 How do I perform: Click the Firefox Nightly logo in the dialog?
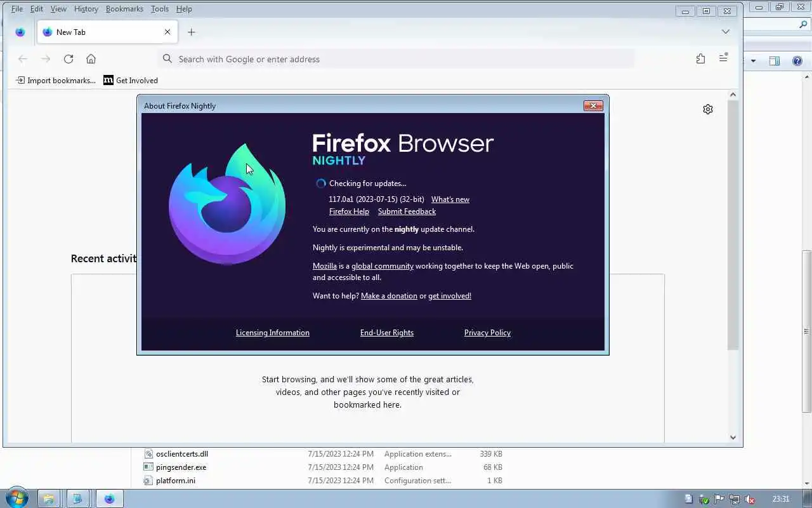point(227,204)
